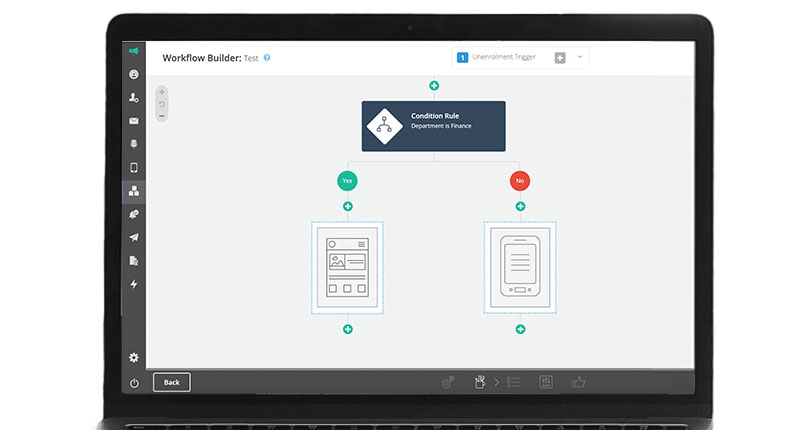Go to the checklist wizard step
The image size is (800, 430).
[x=513, y=382]
